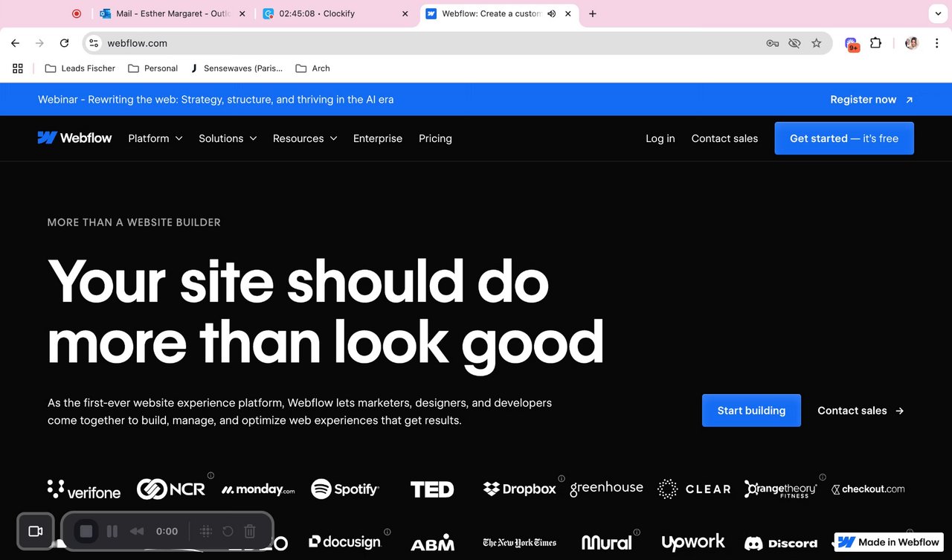The height and width of the screenshot is (560, 952).
Task: Click the dotted effects icon in recorder
Action: pyautogui.click(x=207, y=531)
